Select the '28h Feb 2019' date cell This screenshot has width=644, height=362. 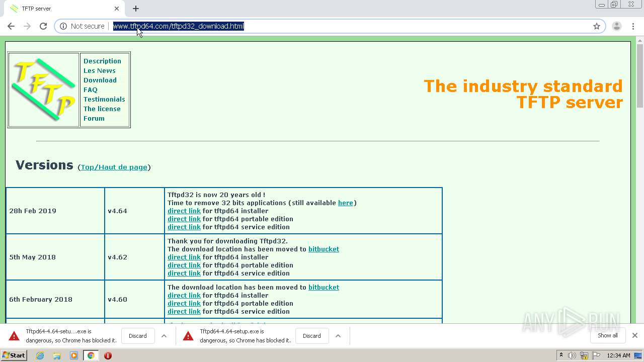[55, 211]
